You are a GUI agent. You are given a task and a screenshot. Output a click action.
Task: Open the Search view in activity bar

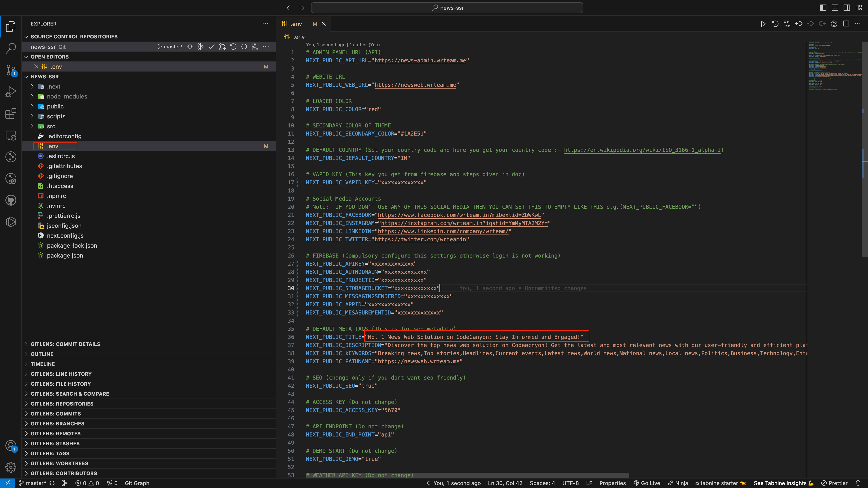tap(11, 48)
